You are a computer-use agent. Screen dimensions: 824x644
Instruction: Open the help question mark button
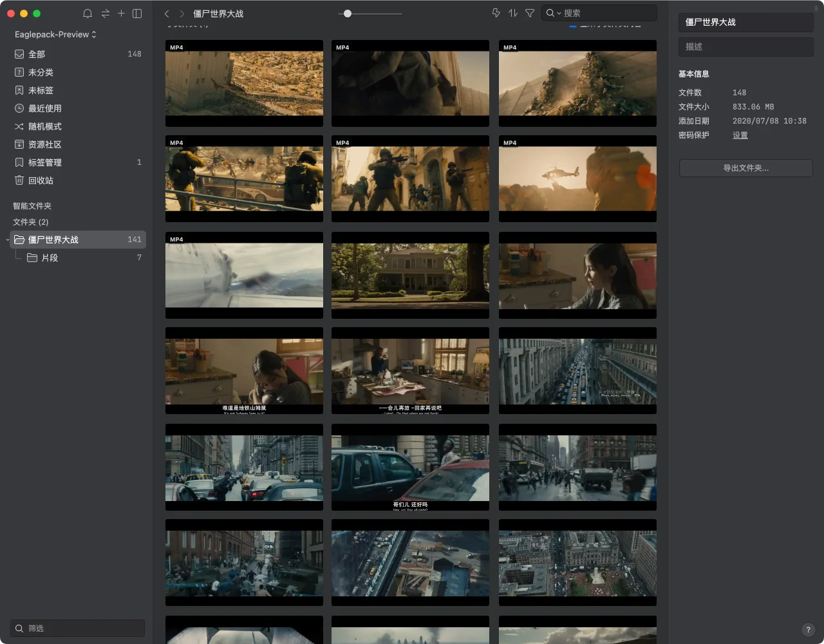809,630
